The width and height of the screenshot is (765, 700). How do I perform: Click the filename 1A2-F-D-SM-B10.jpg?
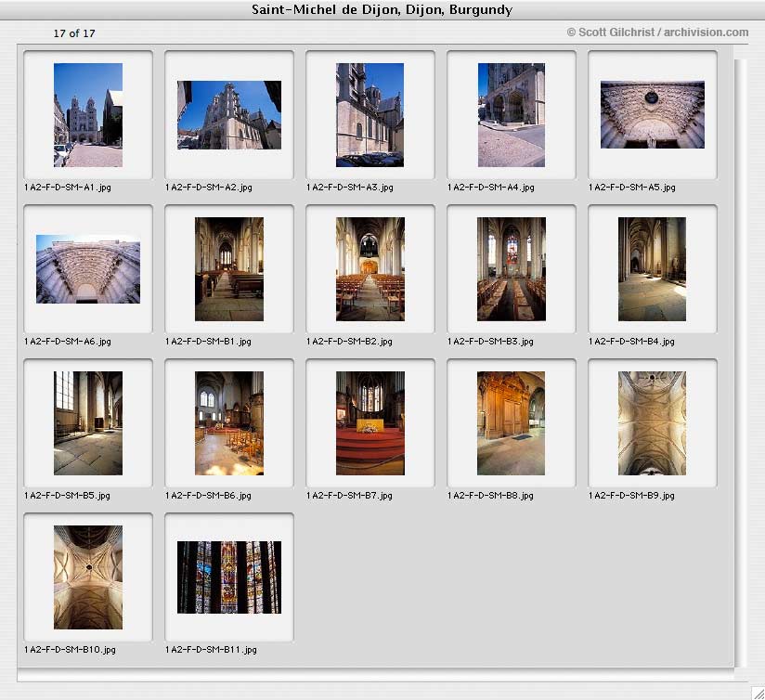(70, 650)
